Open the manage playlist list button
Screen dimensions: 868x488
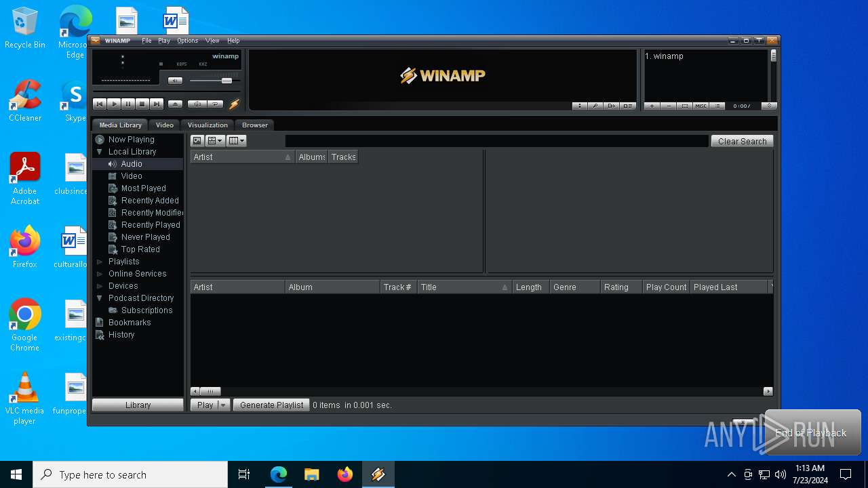pos(717,106)
